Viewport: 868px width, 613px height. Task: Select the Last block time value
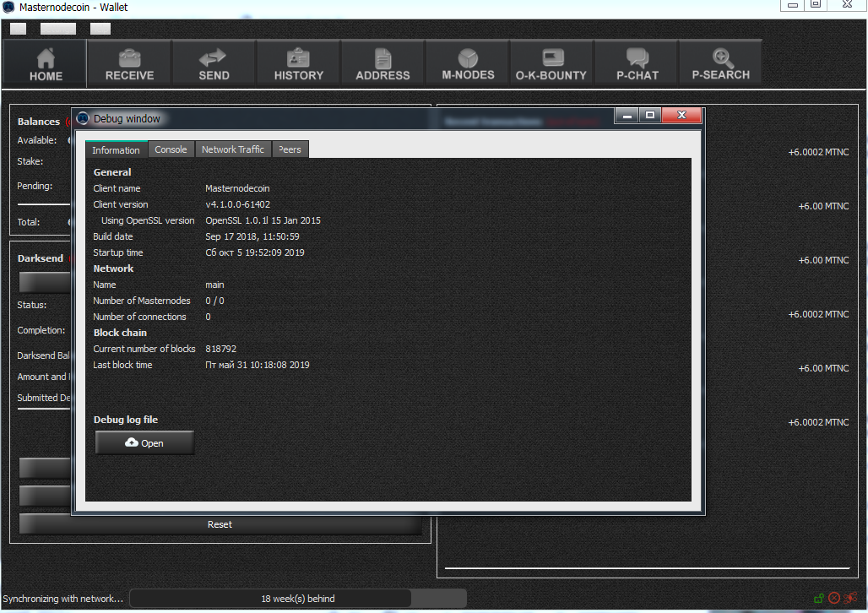[258, 365]
